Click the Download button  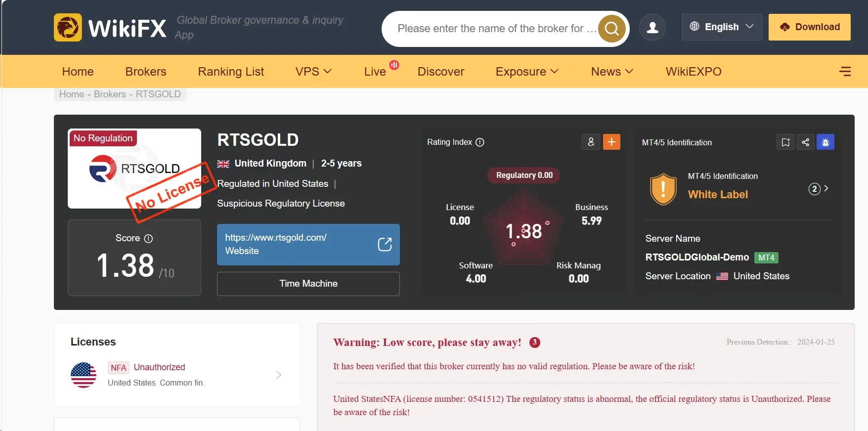pyautogui.click(x=810, y=27)
